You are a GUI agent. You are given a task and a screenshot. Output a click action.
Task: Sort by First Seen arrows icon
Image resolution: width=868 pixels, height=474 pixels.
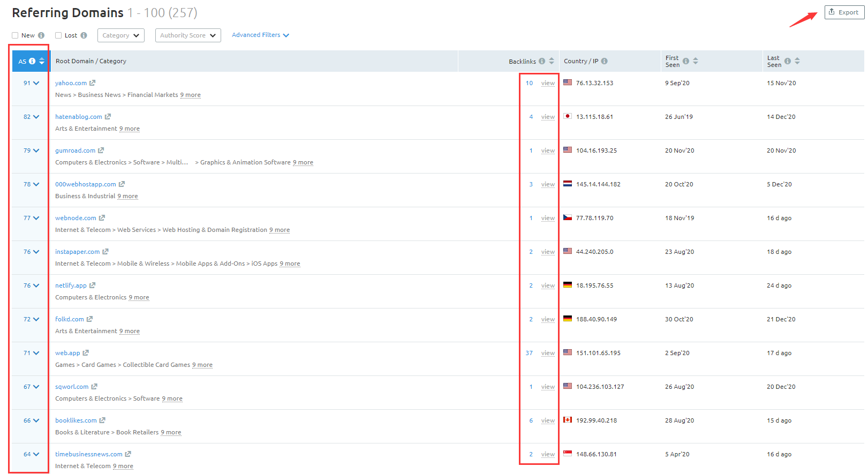tap(695, 61)
